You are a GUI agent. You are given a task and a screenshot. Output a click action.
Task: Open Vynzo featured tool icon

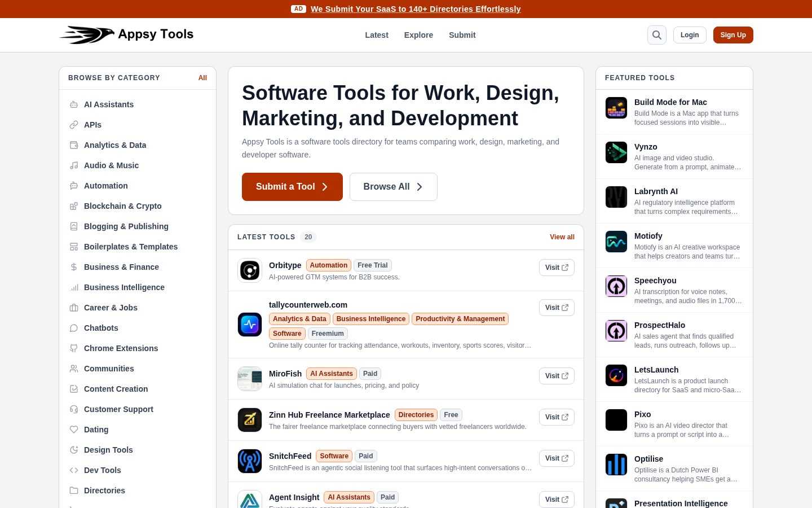click(x=616, y=152)
